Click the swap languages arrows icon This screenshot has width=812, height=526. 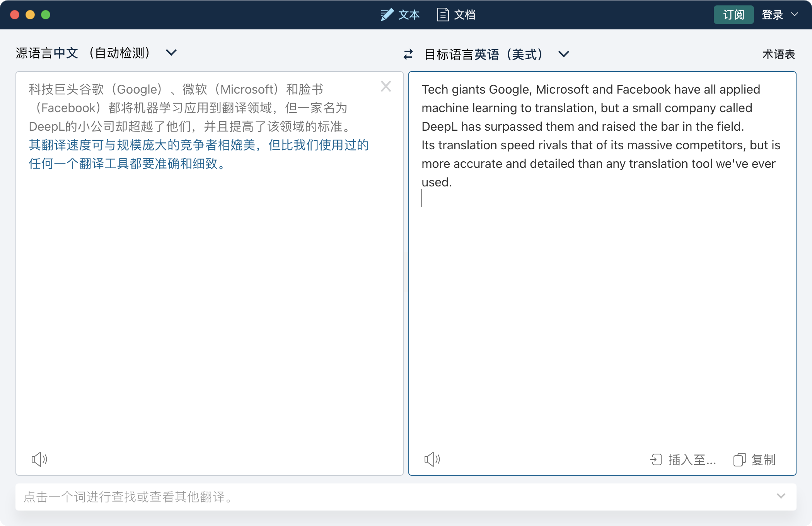(408, 54)
